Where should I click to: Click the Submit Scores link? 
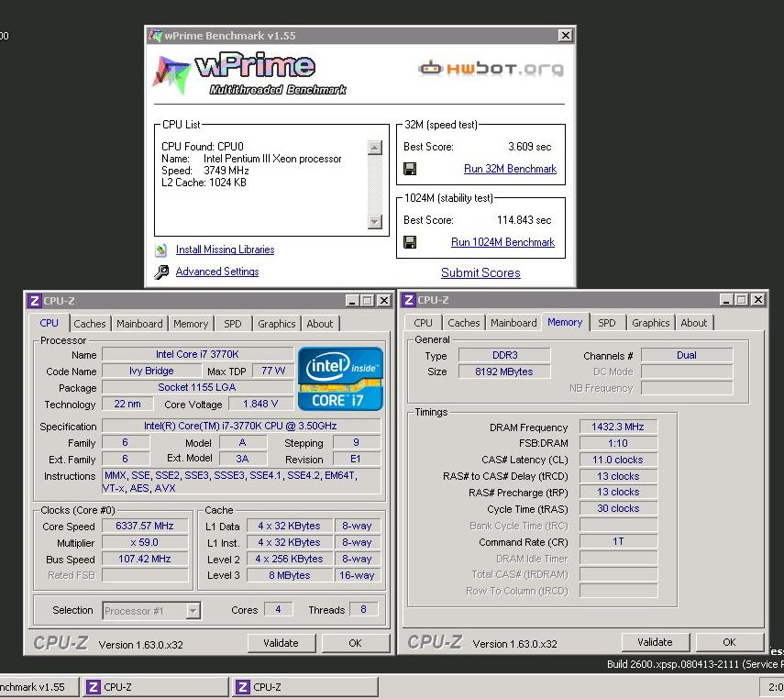tap(480, 273)
